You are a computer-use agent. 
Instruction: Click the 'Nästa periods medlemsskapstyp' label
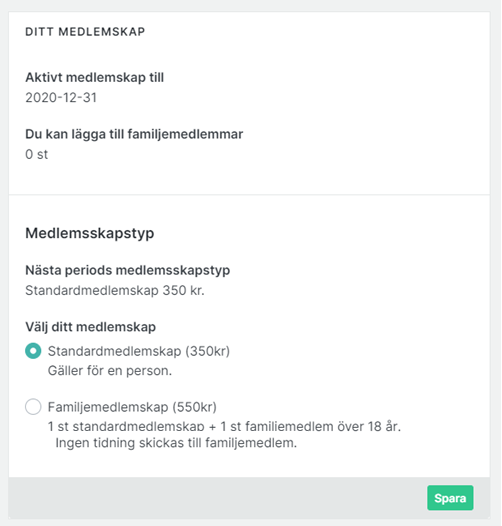point(128,270)
